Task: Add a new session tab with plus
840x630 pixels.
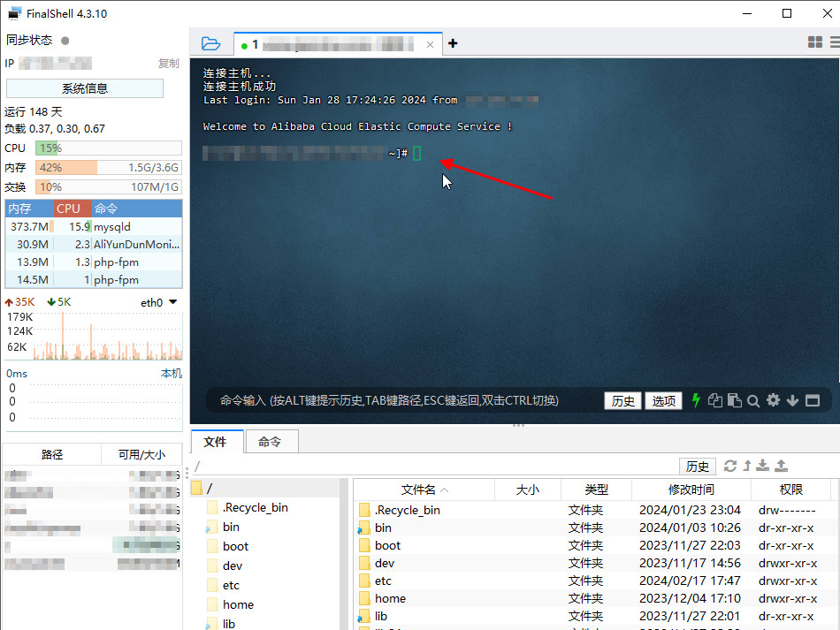Action: click(x=453, y=43)
